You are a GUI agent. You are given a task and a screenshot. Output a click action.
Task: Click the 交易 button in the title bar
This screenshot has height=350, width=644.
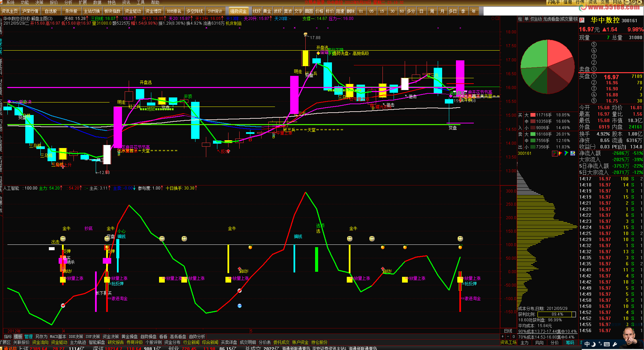(x=605, y=2)
